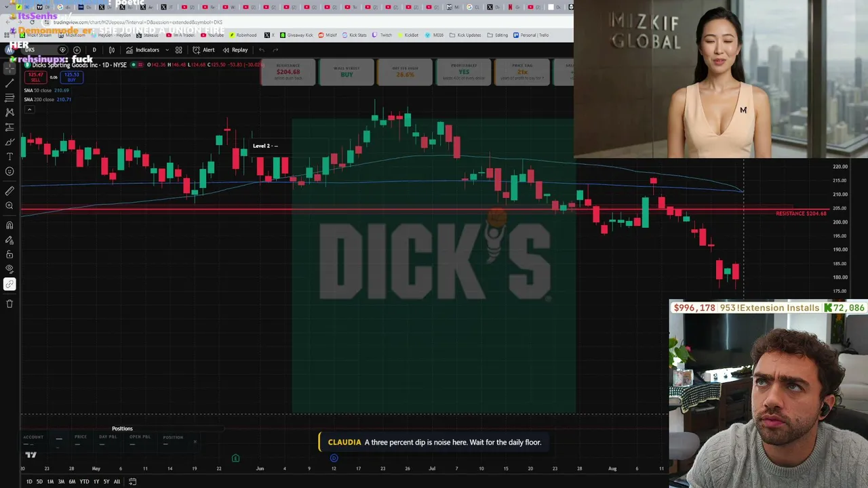Toggle lock all drawings
The image size is (868, 488).
click(x=9, y=255)
